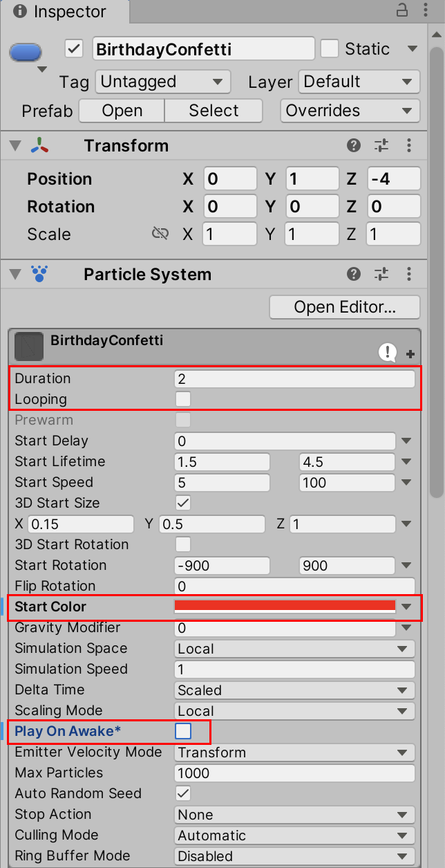Open the prefab Overrides menu
The height and width of the screenshot is (868, 445).
tap(350, 111)
